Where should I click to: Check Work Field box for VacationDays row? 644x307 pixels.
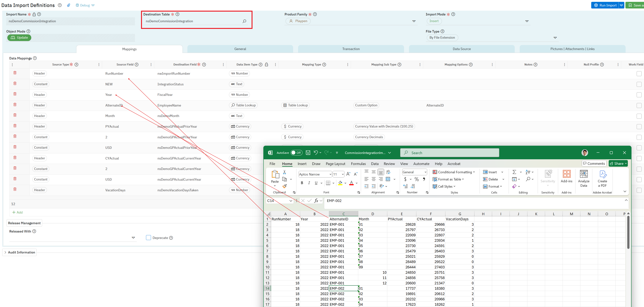[639, 190]
